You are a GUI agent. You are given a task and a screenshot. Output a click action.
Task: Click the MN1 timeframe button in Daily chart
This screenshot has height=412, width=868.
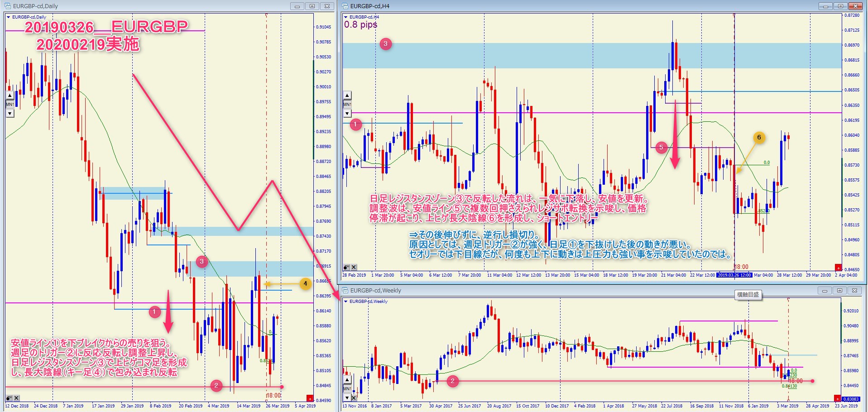10,105
